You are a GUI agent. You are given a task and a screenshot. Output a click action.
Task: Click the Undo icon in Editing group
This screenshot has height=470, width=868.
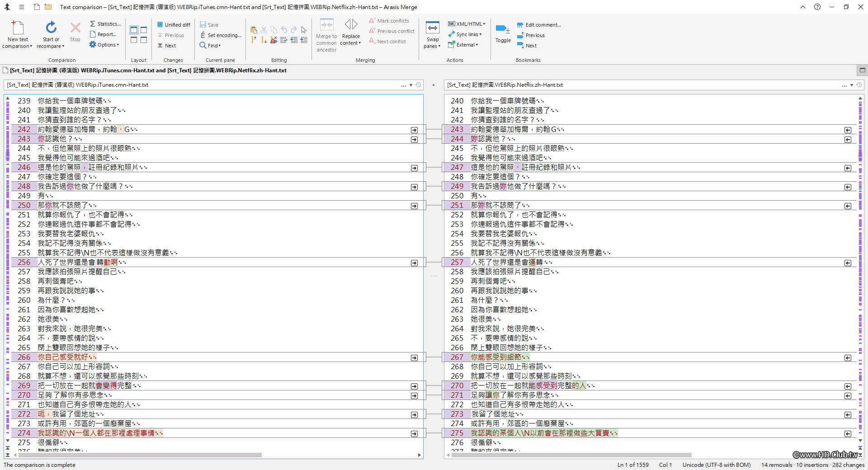tap(283, 30)
